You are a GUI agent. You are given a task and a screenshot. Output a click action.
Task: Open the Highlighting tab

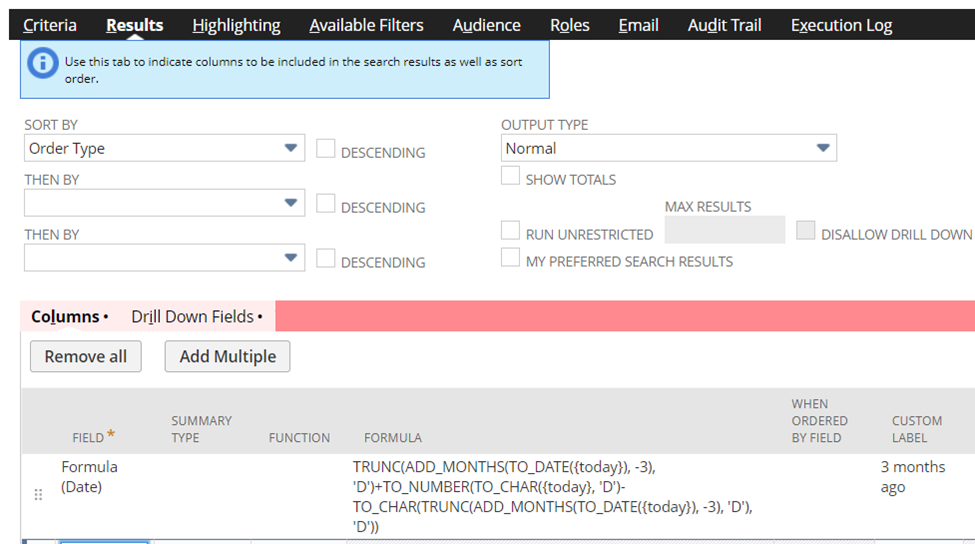click(236, 25)
